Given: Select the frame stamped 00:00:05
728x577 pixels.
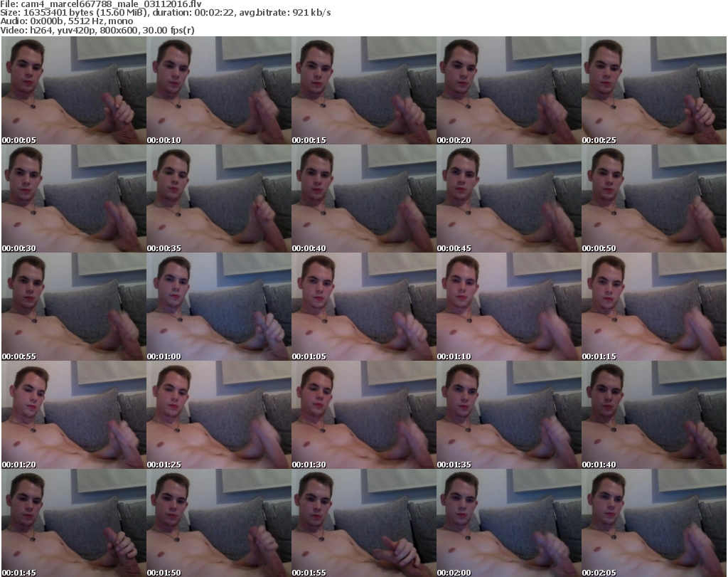Looking at the screenshot, I should [x=74, y=90].
